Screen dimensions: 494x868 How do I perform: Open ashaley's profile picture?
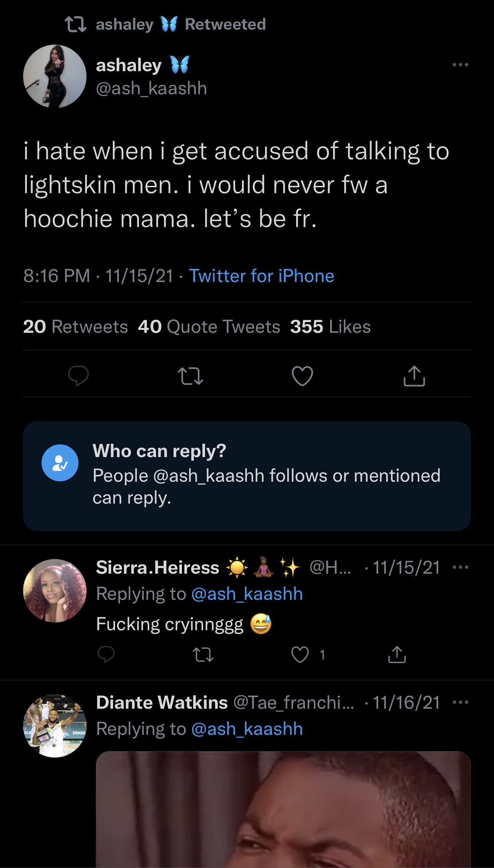coord(55,76)
